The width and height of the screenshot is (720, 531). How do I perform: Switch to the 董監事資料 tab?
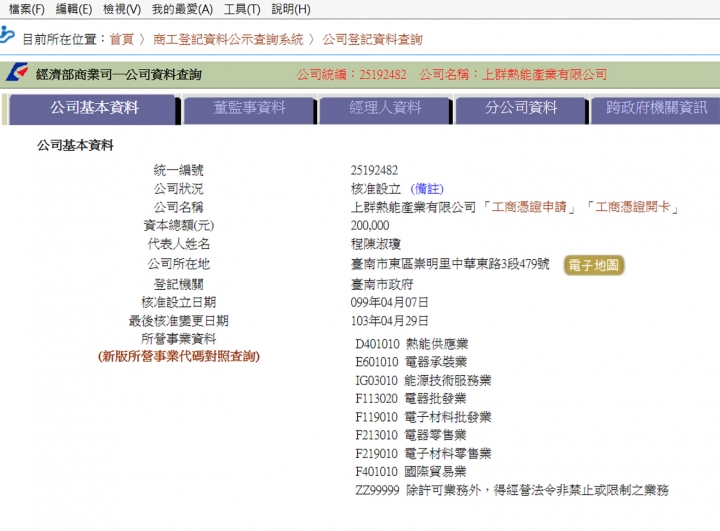pos(249,109)
